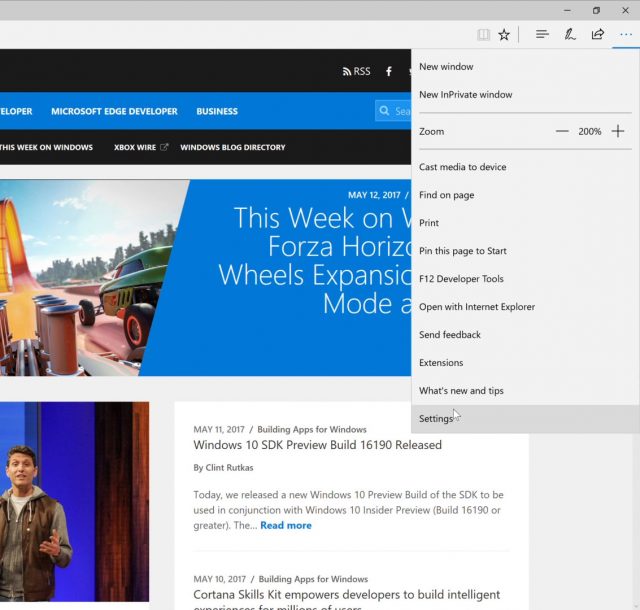The width and height of the screenshot is (640, 610).
Task: Click the presenter thumbnail image
Action: pos(74,501)
